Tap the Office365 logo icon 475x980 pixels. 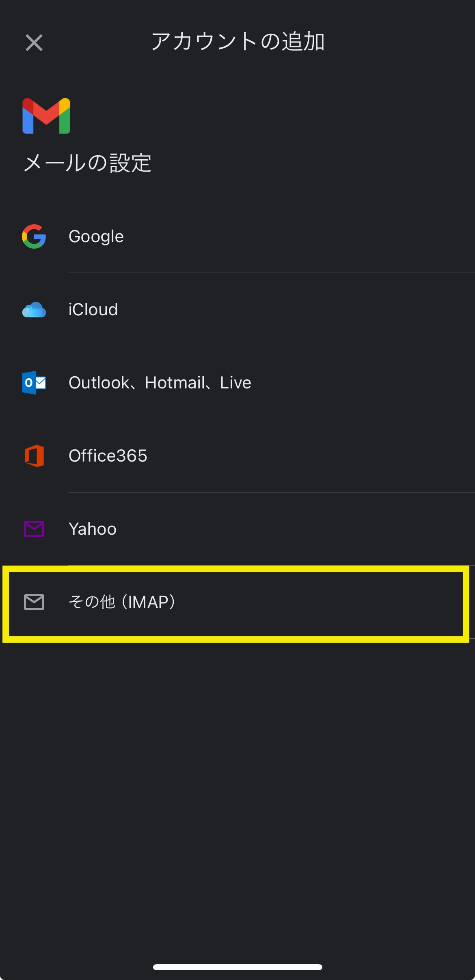click(x=34, y=456)
